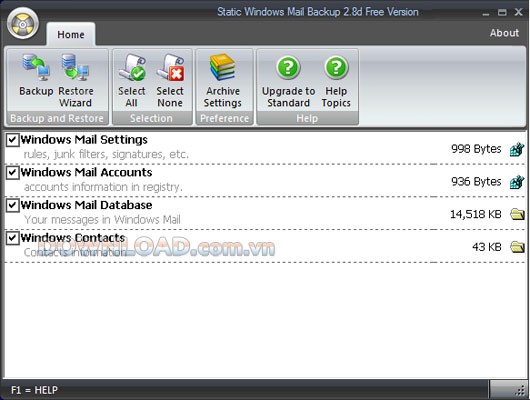Click the 'Help' ribbon group label
This screenshot has height=400, width=530.
click(x=307, y=118)
